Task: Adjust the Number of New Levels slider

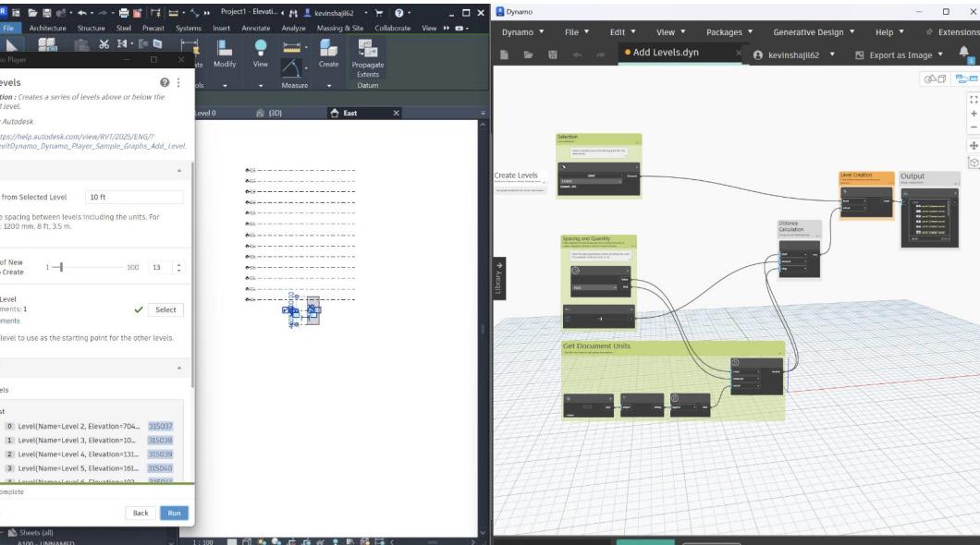Action: point(61,267)
